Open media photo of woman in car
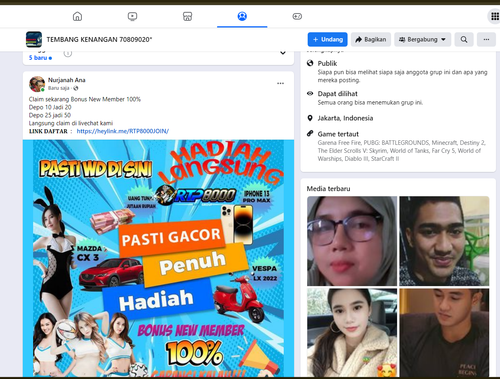This screenshot has width=500, height=379. pyautogui.click(x=352, y=333)
